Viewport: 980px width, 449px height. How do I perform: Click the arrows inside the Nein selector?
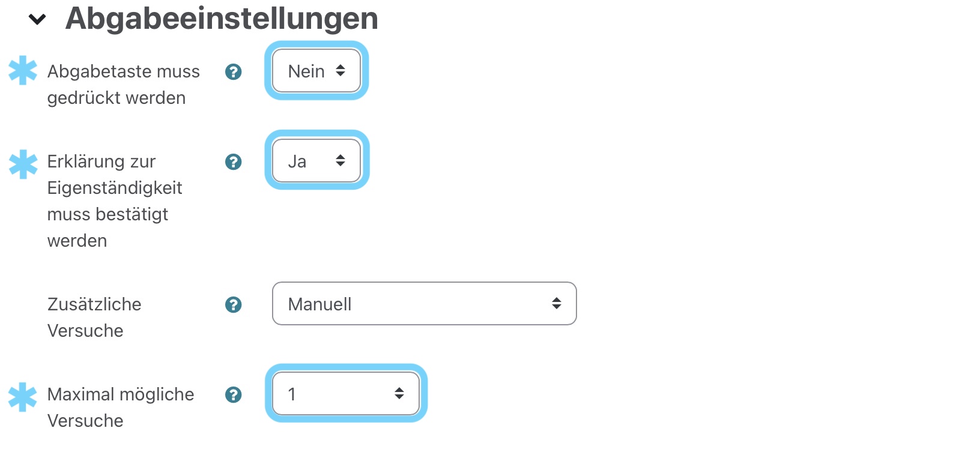[x=340, y=71]
